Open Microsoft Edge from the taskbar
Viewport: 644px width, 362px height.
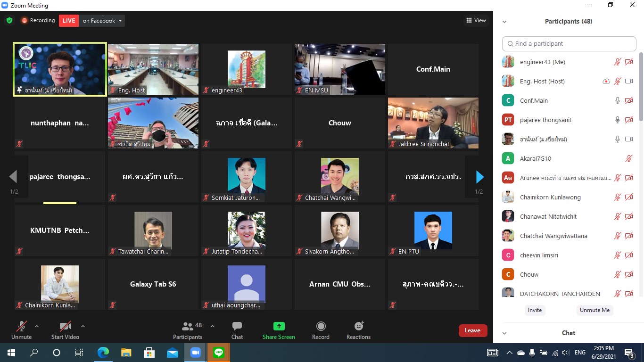point(103,353)
